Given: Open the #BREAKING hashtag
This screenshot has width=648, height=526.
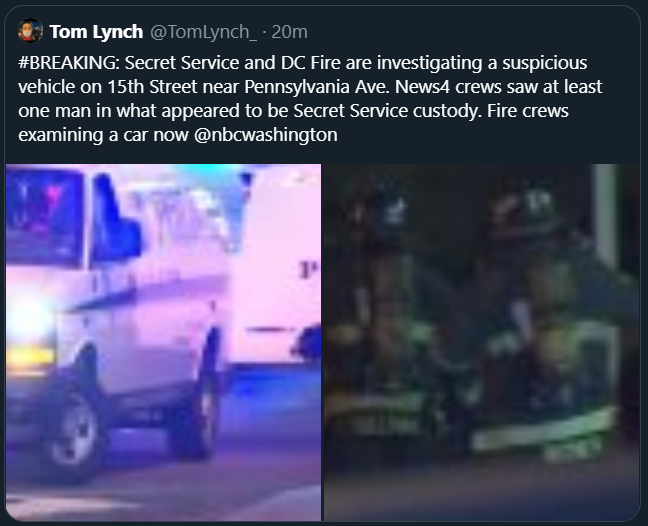Looking at the screenshot, I should [x=68, y=63].
